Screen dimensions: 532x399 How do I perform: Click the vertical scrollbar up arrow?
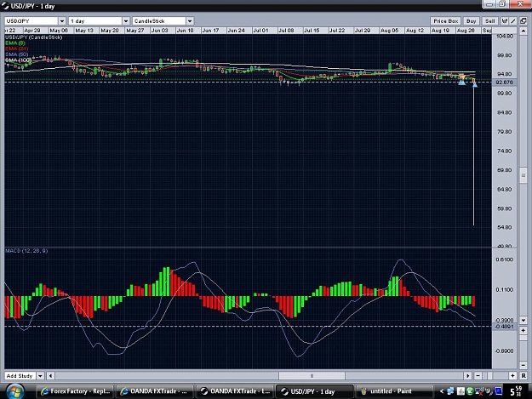click(523, 31)
